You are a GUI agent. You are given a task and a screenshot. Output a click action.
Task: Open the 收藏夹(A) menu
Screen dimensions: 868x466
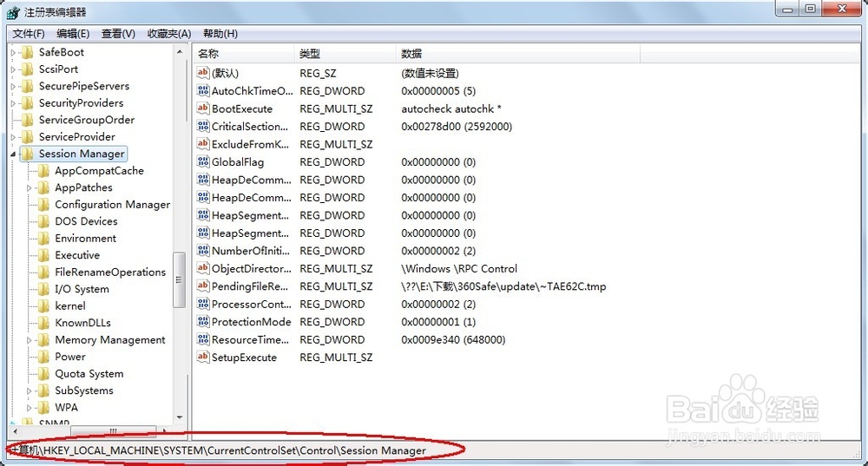(x=169, y=34)
